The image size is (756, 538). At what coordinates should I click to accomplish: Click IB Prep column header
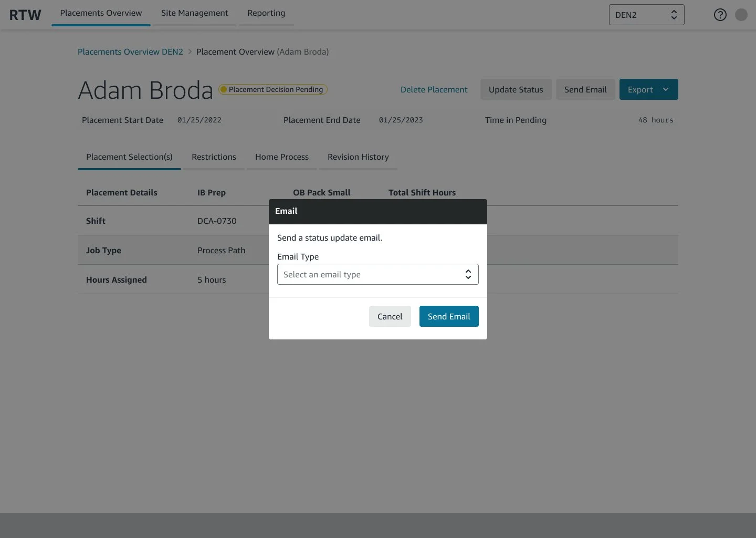tap(212, 193)
